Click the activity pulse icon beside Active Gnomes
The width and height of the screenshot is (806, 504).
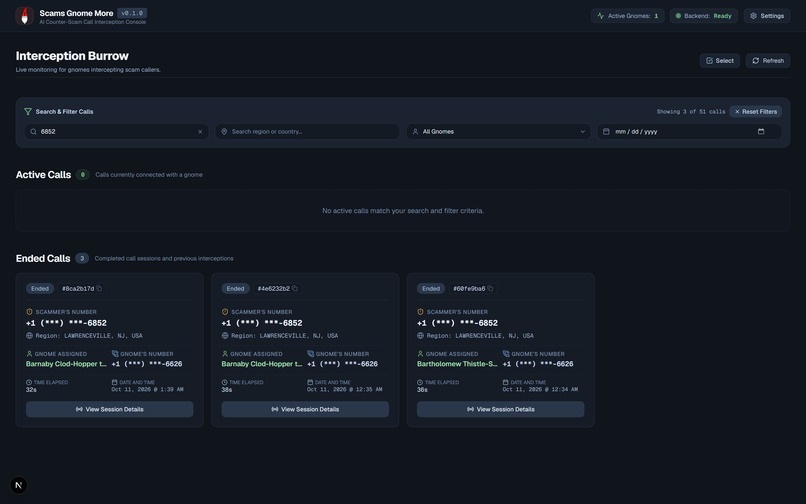coord(600,16)
